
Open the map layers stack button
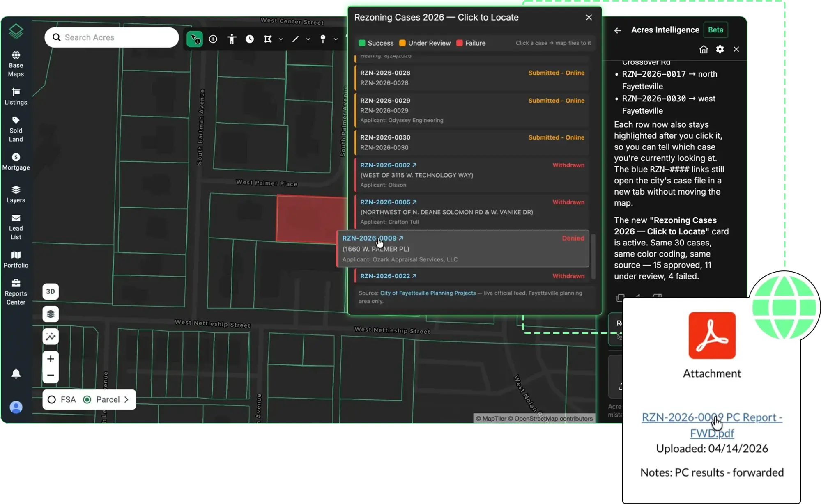[x=51, y=314]
